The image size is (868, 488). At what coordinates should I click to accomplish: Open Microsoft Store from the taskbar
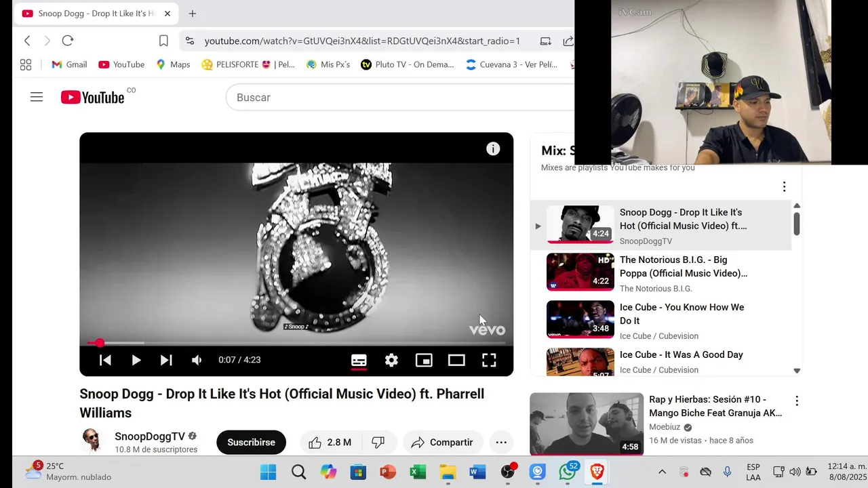[x=358, y=472]
